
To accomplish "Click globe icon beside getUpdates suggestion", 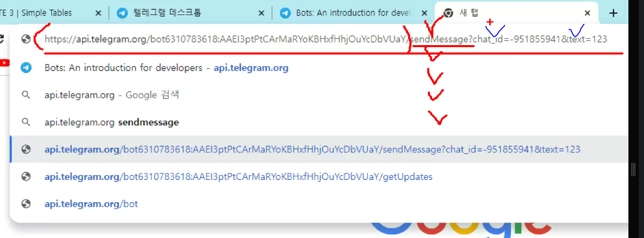I will coord(26,177).
